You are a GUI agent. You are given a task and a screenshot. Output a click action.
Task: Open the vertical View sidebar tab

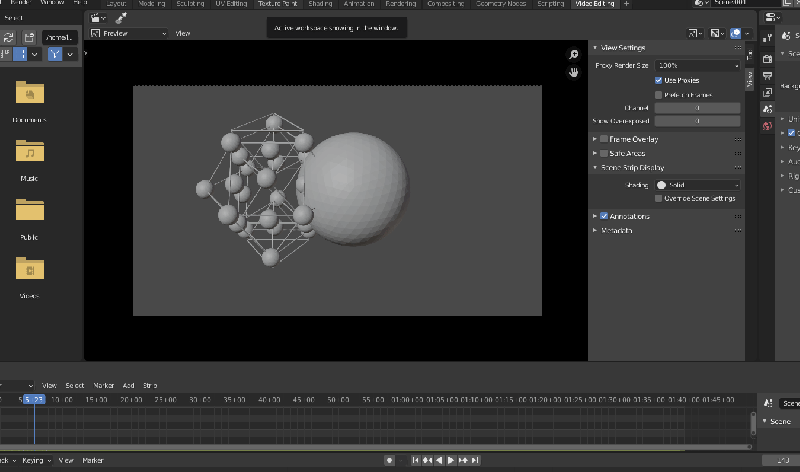click(749, 79)
